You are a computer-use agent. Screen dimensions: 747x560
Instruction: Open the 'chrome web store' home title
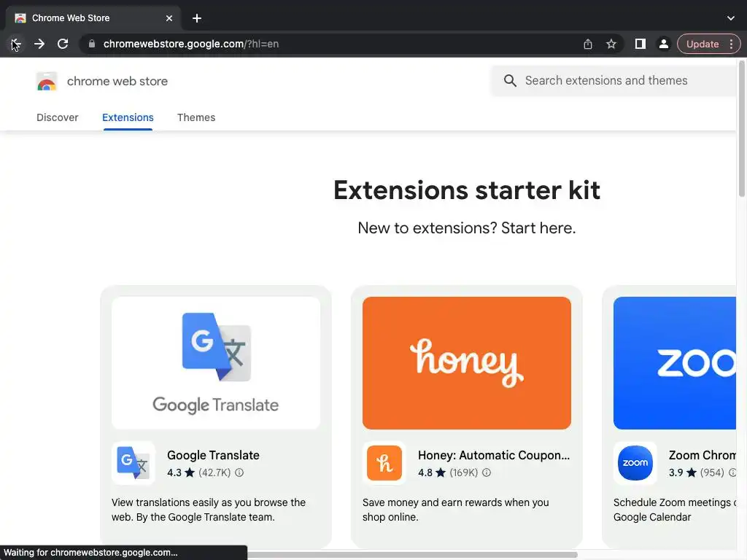tap(117, 82)
